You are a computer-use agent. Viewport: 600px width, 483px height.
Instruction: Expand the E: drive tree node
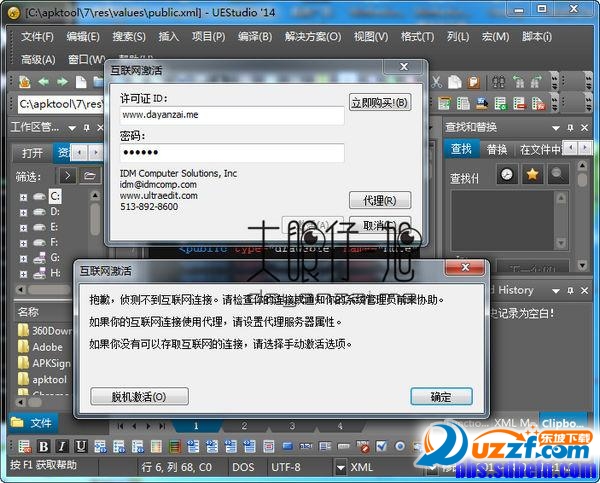23,228
